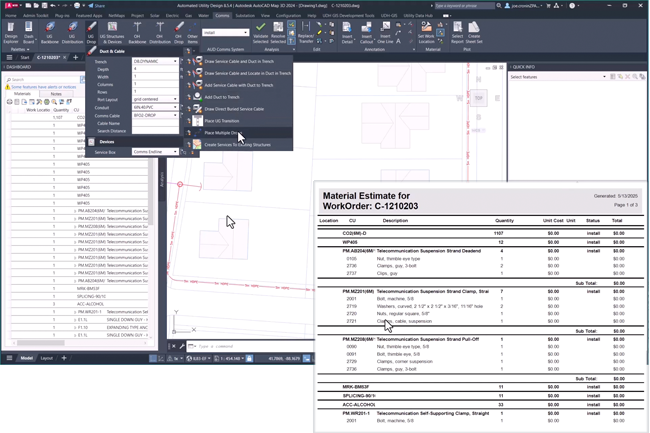Click the Depth value field
The height and width of the screenshot is (433, 650).
pos(155,70)
